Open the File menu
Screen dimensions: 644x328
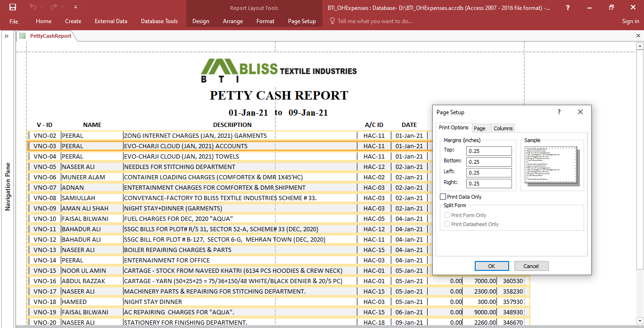point(14,21)
